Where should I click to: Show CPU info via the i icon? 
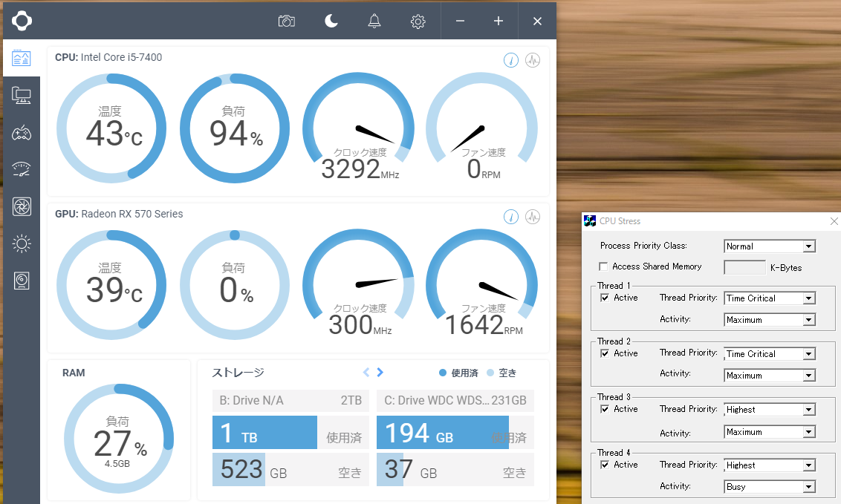point(511,60)
